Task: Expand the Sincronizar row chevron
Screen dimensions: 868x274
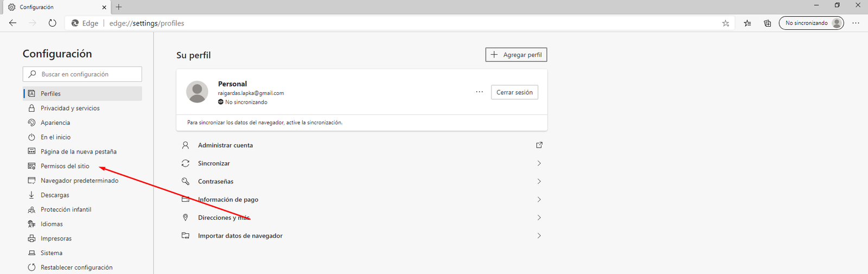Action: (x=539, y=163)
